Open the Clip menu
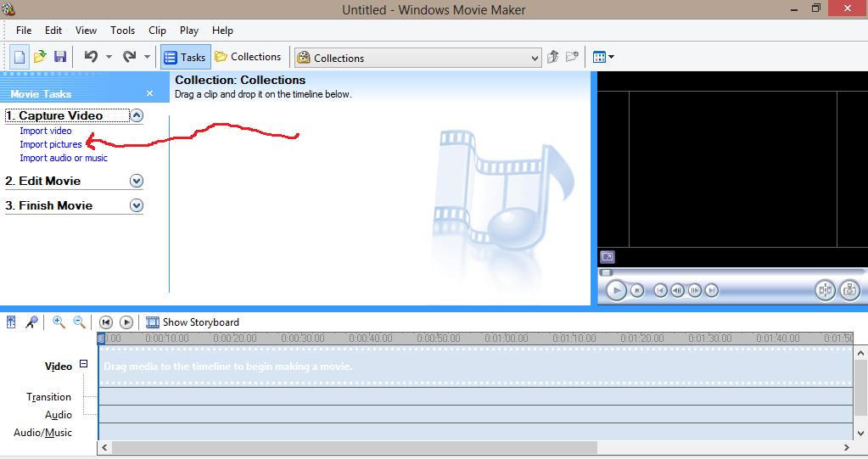This screenshot has height=459, width=868. coord(157,31)
